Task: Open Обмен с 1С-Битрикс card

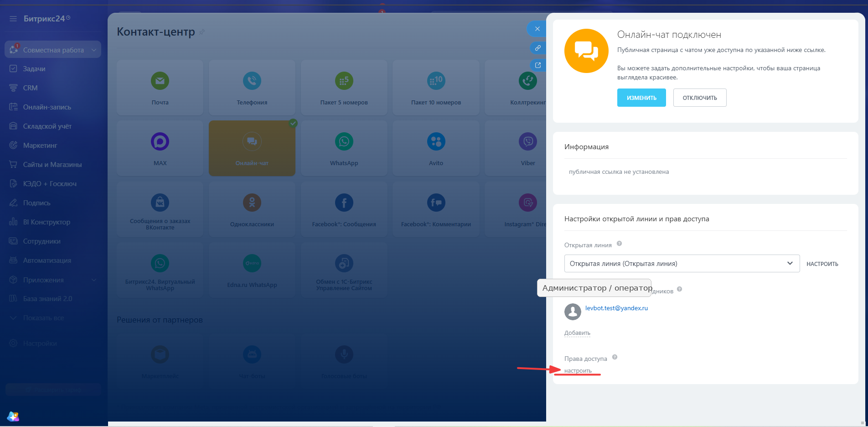Action: (344, 270)
